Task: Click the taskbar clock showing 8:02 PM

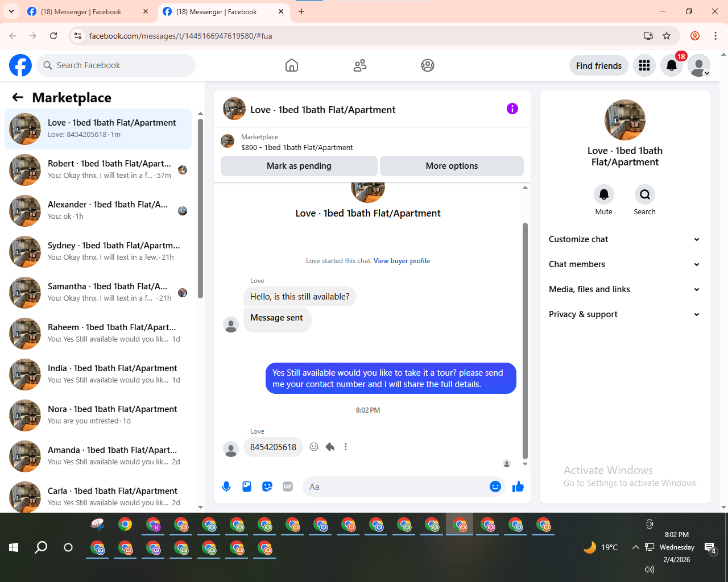Action: (x=677, y=535)
